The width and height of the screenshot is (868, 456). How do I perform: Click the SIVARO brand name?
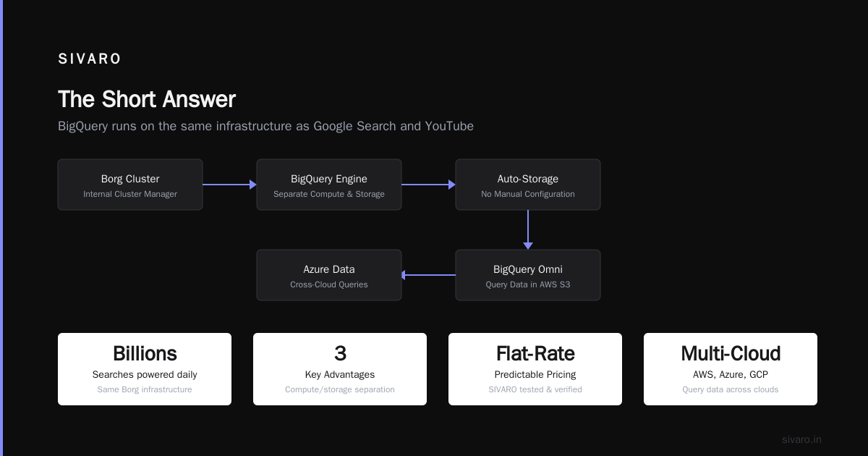coord(90,59)
